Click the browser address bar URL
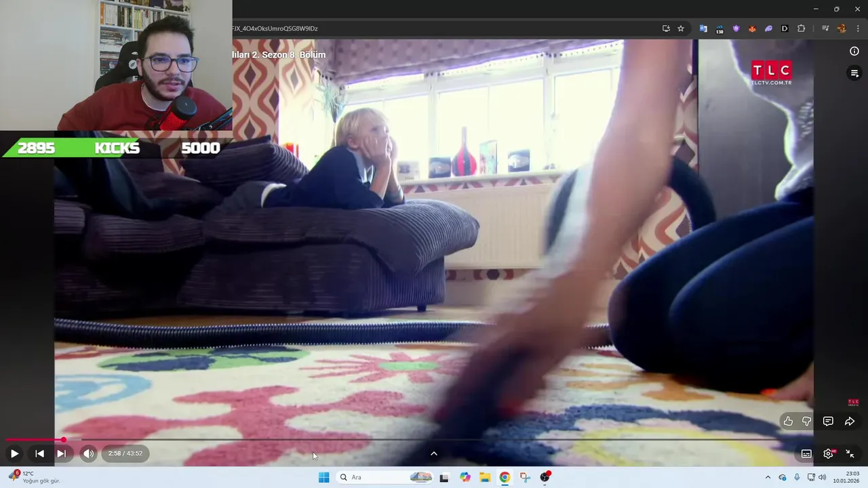 pos(275,28)
